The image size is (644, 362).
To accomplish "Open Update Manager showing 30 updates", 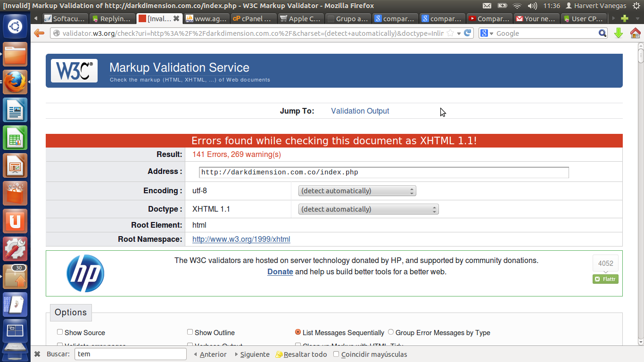I will pyautogui.click(x=15, y=277).
